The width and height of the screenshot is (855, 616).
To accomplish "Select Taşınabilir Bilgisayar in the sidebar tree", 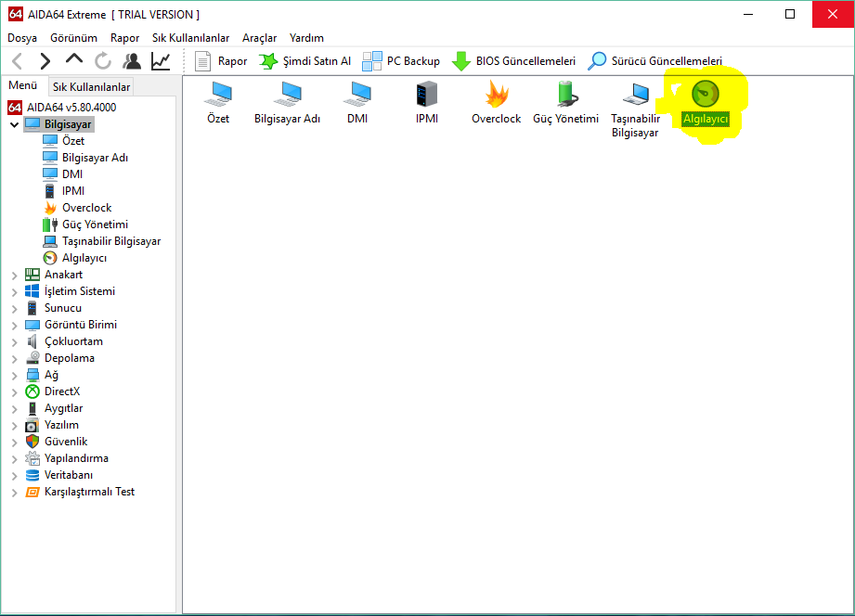I will tap(102, 241).
